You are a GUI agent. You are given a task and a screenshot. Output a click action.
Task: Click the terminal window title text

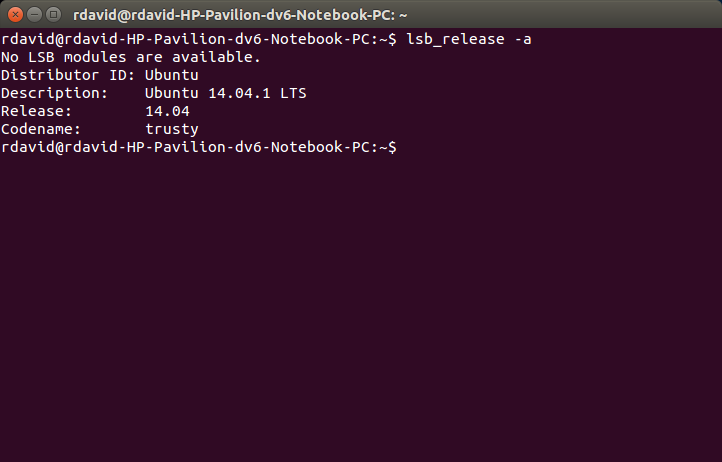[240, 15]
